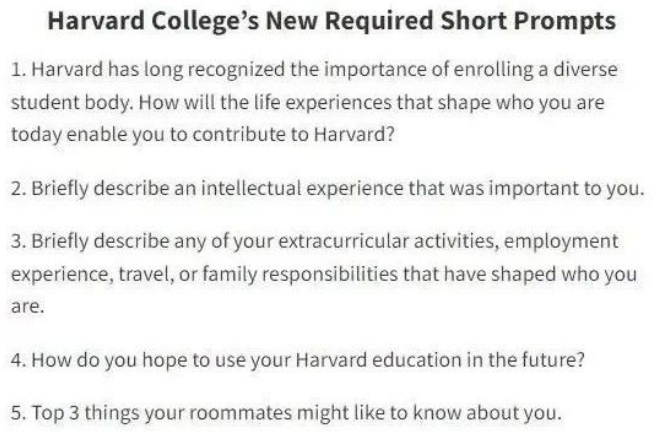This screenshot has height=438, width=656.
Task: Click the number 5 list marker
Action: tap(19, 413)
